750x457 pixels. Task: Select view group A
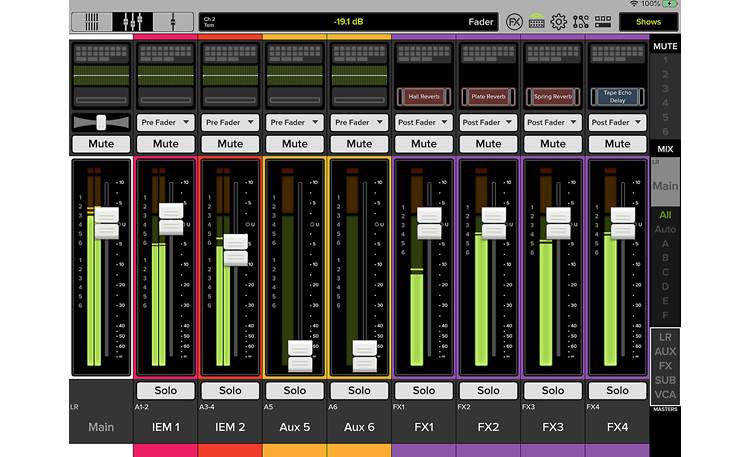pos(665,244)
